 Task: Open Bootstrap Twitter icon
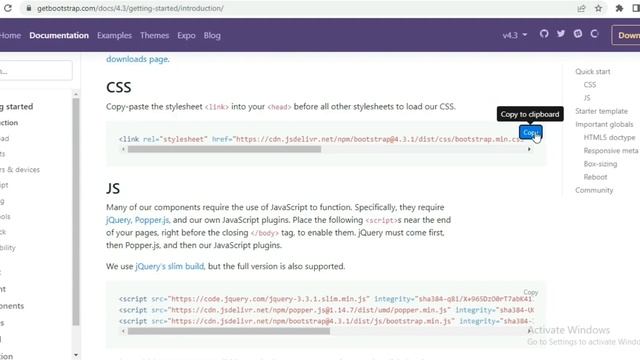click(x=561, y=34)
